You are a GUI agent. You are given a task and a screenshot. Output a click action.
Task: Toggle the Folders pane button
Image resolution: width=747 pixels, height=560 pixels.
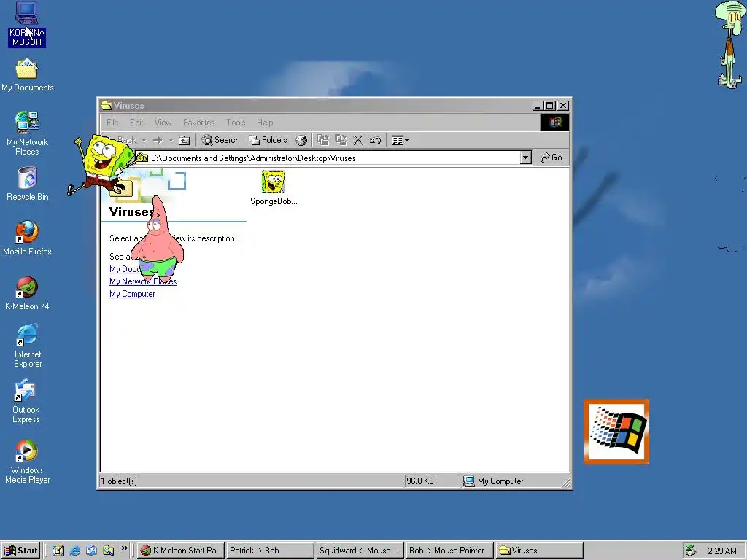point(268,140)
